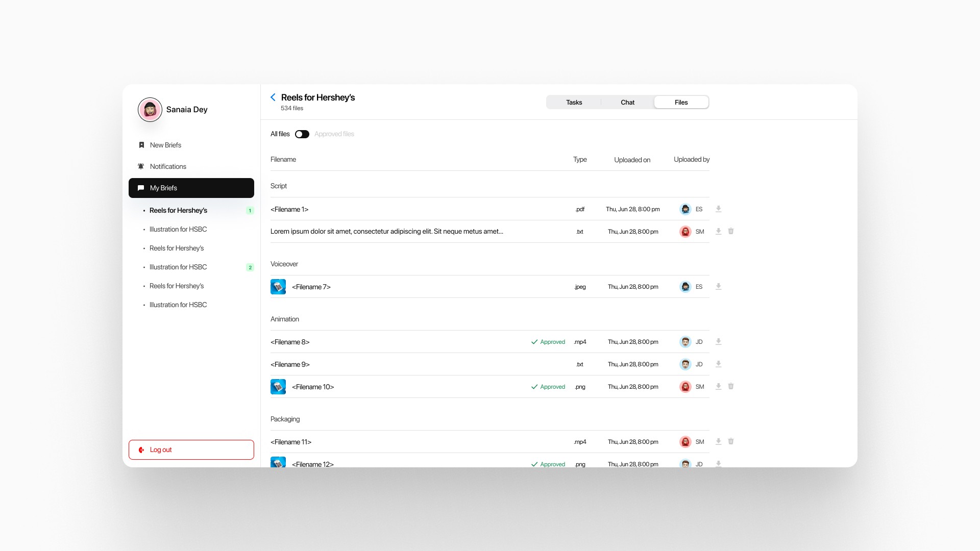Open the Filename 7 thumbnail preview

(x=278, y=287)
